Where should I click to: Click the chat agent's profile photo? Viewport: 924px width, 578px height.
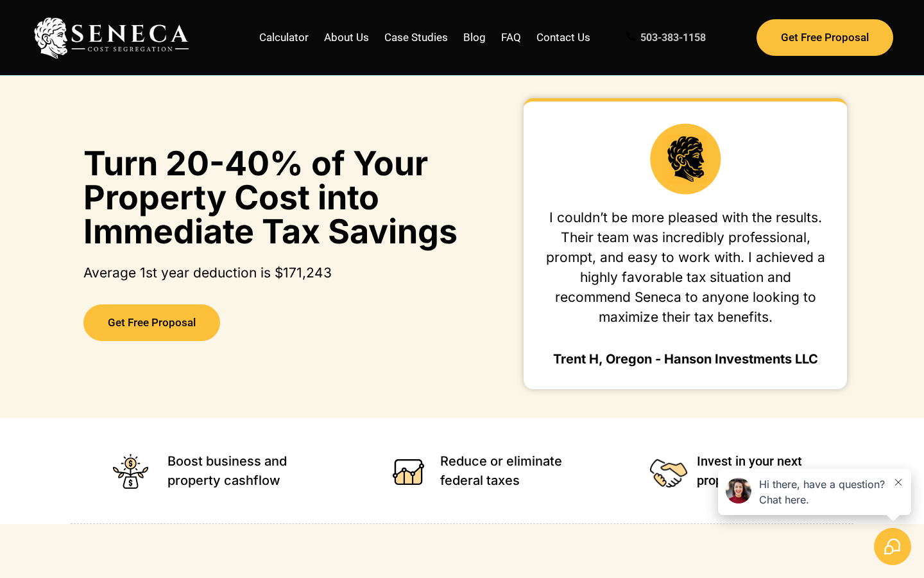tap(738, 491)
